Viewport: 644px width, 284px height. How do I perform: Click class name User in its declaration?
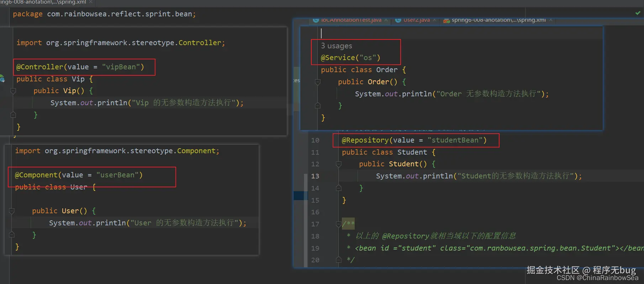[79, 187]
